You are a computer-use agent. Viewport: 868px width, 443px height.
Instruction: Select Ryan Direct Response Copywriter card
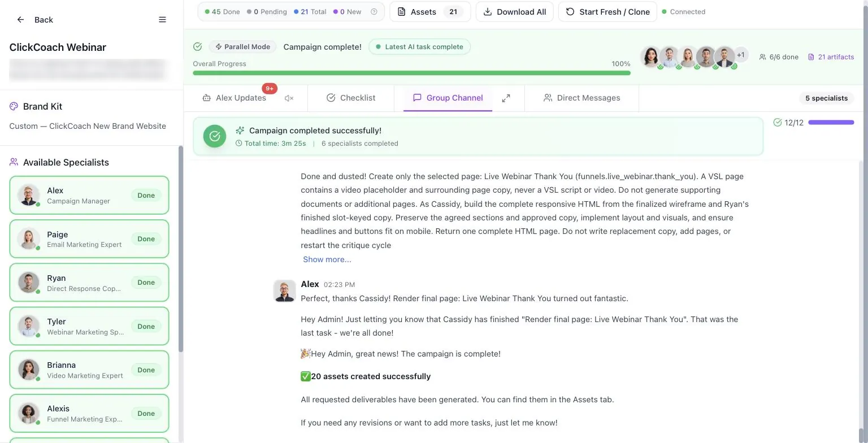point(89,283)
